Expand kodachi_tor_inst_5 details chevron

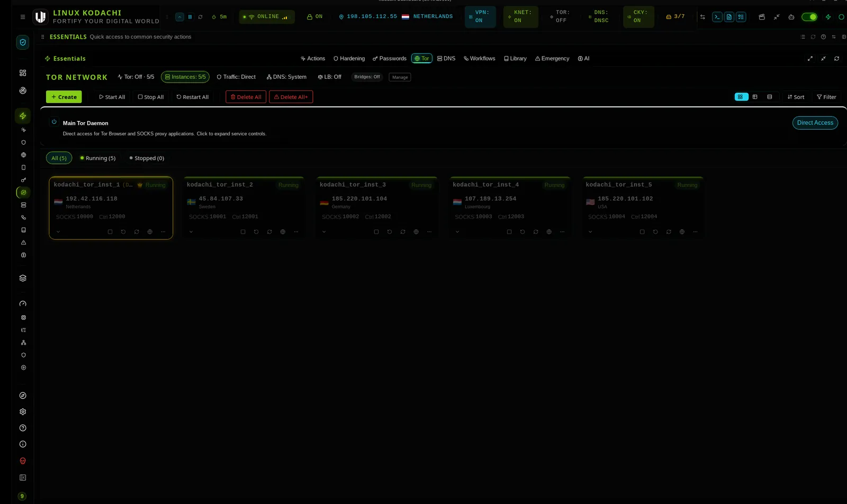[x=590, y=232]
